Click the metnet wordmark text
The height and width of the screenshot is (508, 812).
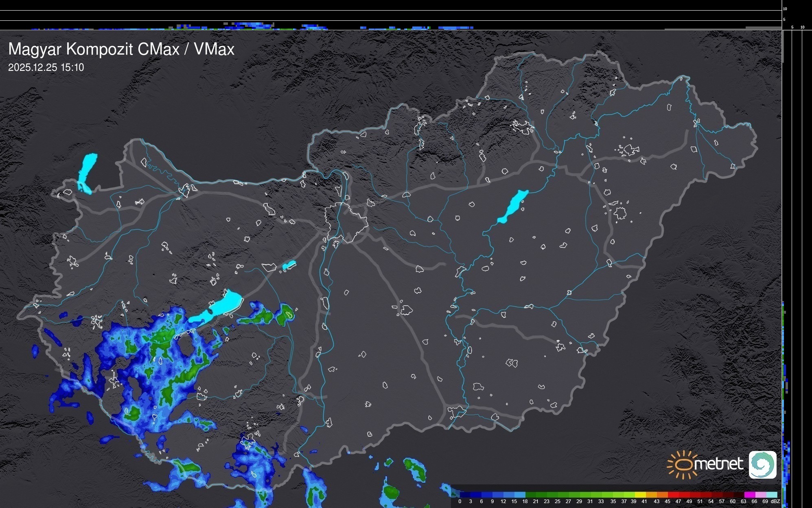coord(718,464)
